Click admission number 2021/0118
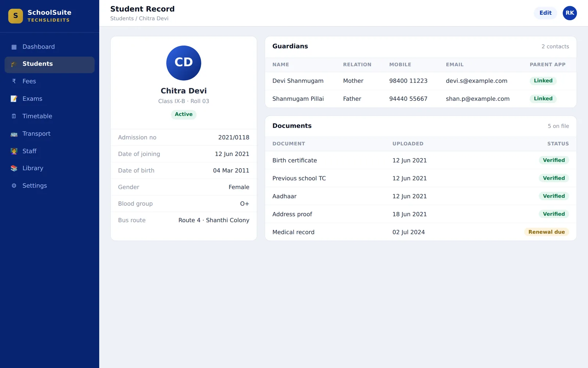Viewport: 588px width, 368px height. pos(234,137)
